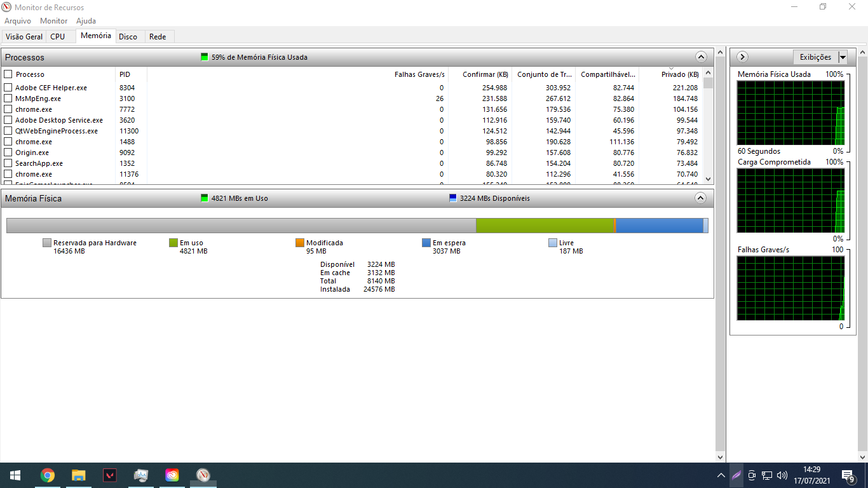The width and height of the screenshot is (868, 488).
Task: Select the Memória tab
Action: click(96, 36)
